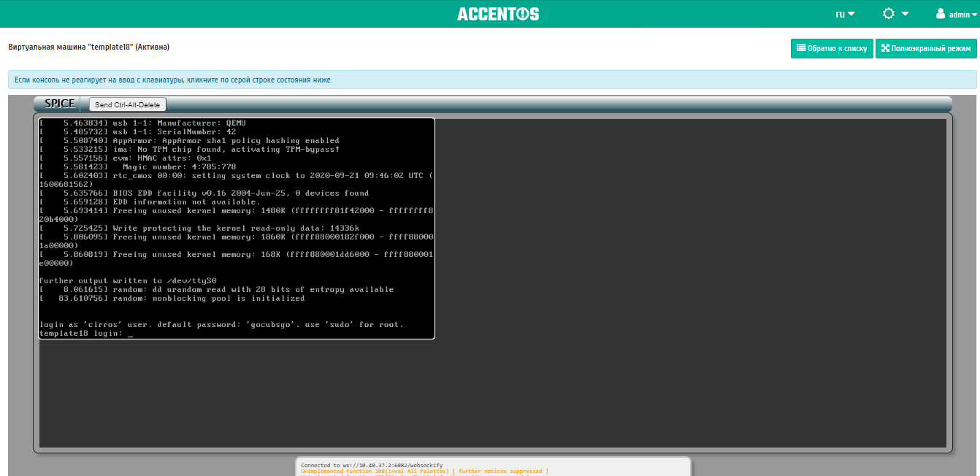Click inside the black console terminal
The height and width of the screenshot is (476, 980).
point(237,229)
